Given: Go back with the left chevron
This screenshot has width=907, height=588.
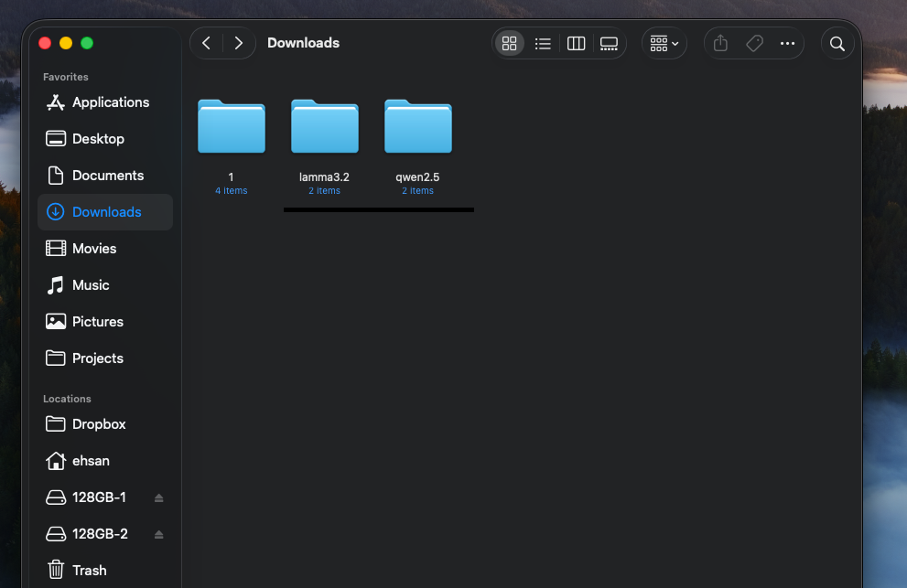Looking at the screenshot, I should coord(206,43).
